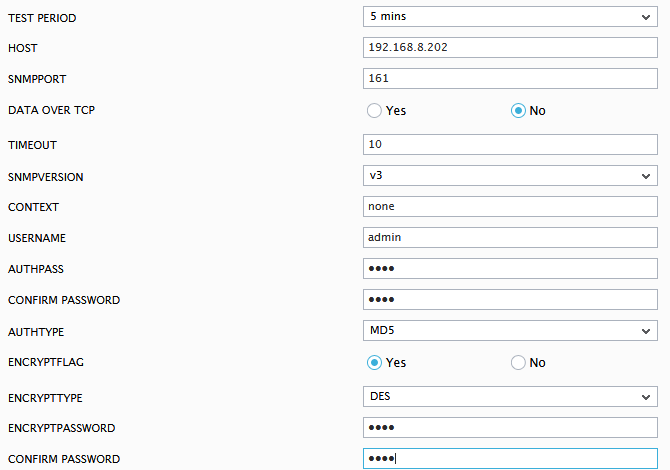Select Yes for ENCRYPTFLAG
The image size is (670, 470).
coord(374,363)
